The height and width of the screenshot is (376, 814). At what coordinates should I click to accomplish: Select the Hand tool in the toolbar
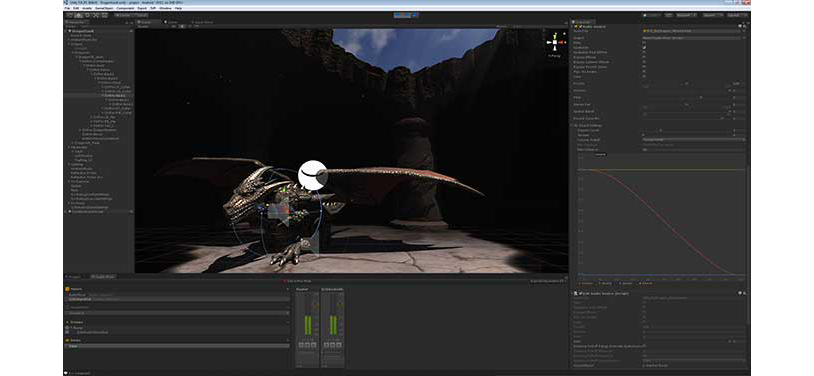click(x=69, y=15)
